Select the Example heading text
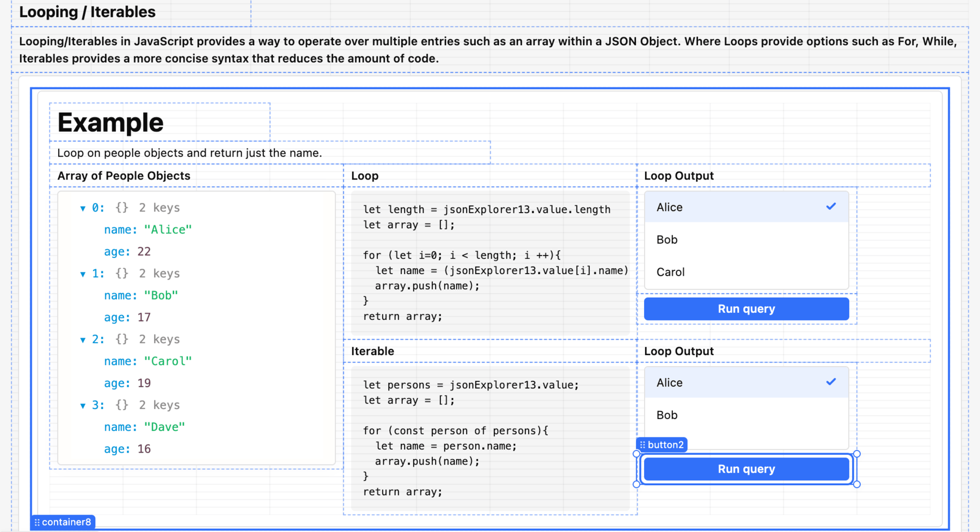The image size is (980, 532). click(111, 122)
